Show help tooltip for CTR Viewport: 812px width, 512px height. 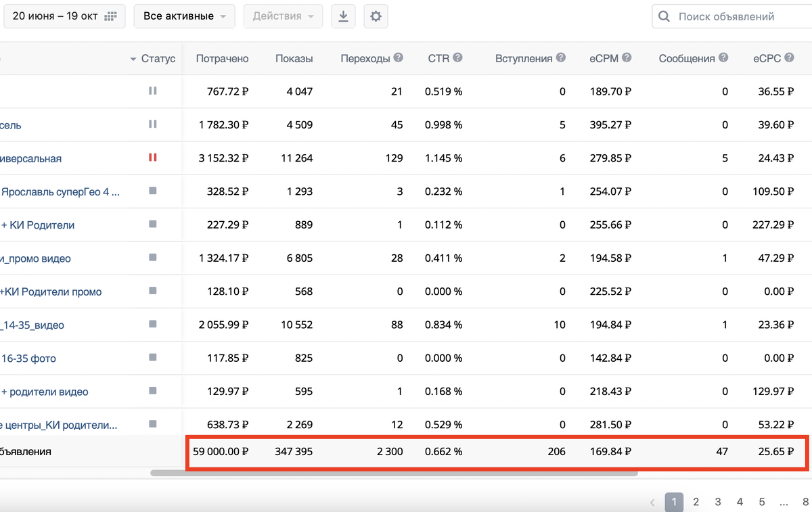pos(457,58)
